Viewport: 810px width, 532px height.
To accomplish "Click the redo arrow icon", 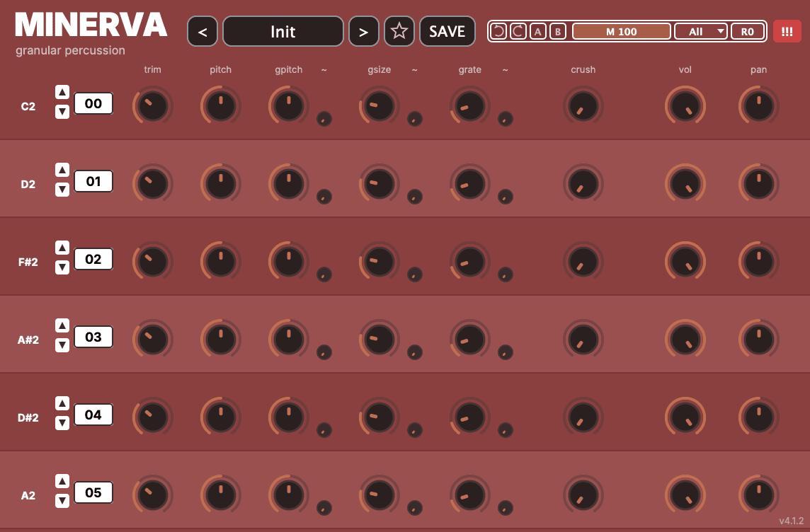I will click(518, 31).
